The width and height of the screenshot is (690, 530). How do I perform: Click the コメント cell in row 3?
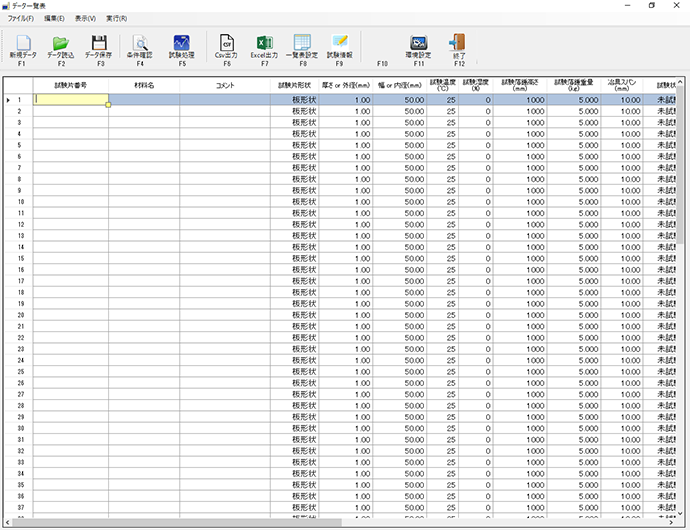(x=225, y=122)
